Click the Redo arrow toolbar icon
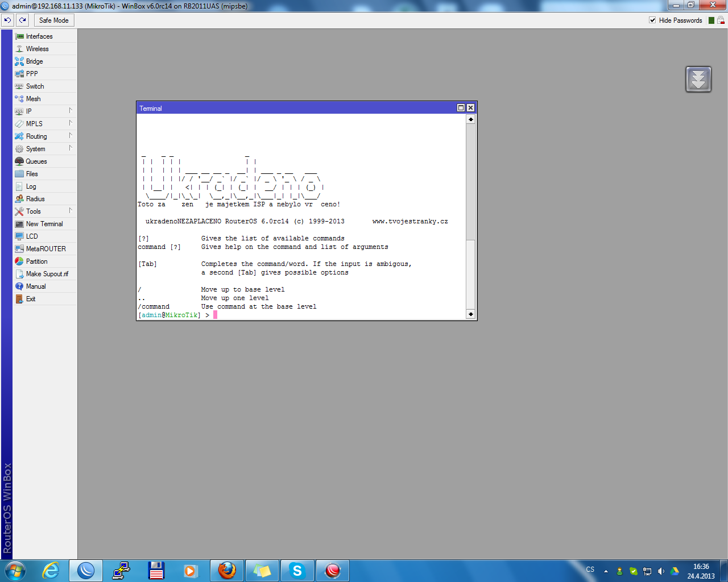Screen dimensions: 728x582 (x=22, y=20)
